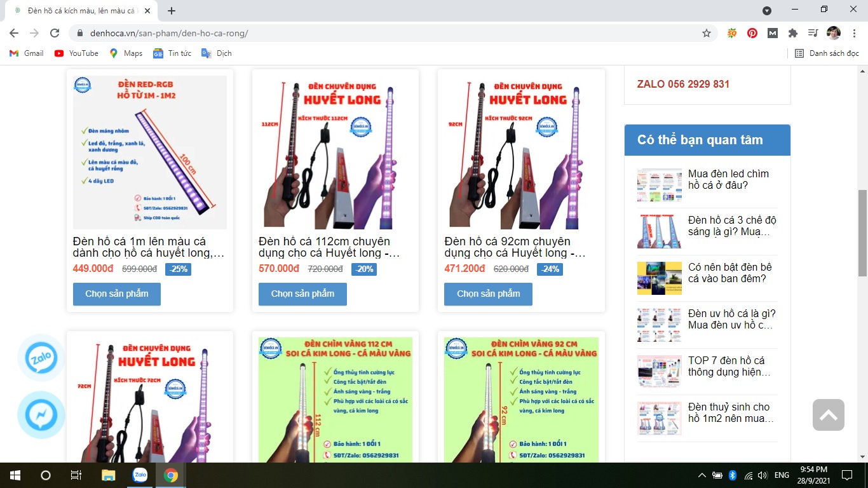Open the floating Messenger chat icon
Image resolution: width=868 pixels, height=488 pixels.
click(x=41, y=415)
